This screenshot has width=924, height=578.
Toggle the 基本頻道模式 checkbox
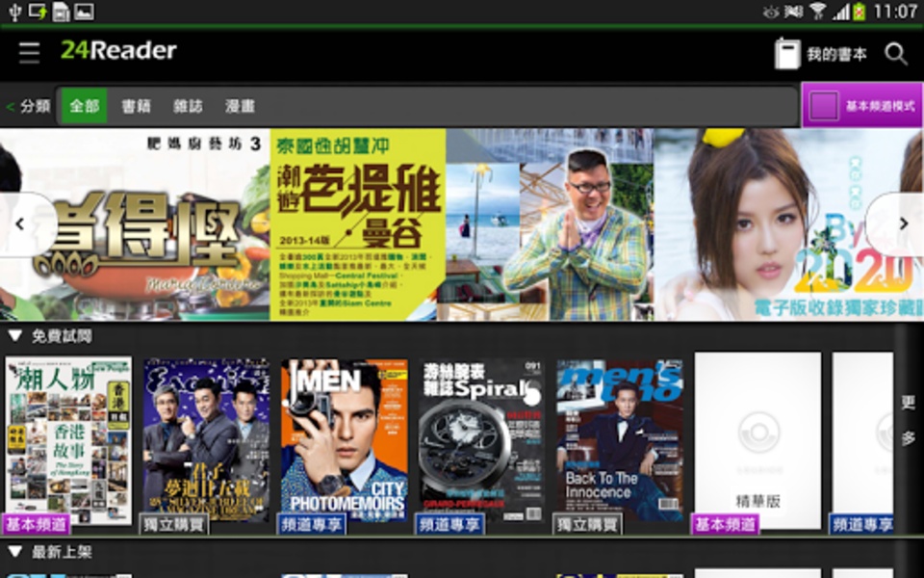823,106
